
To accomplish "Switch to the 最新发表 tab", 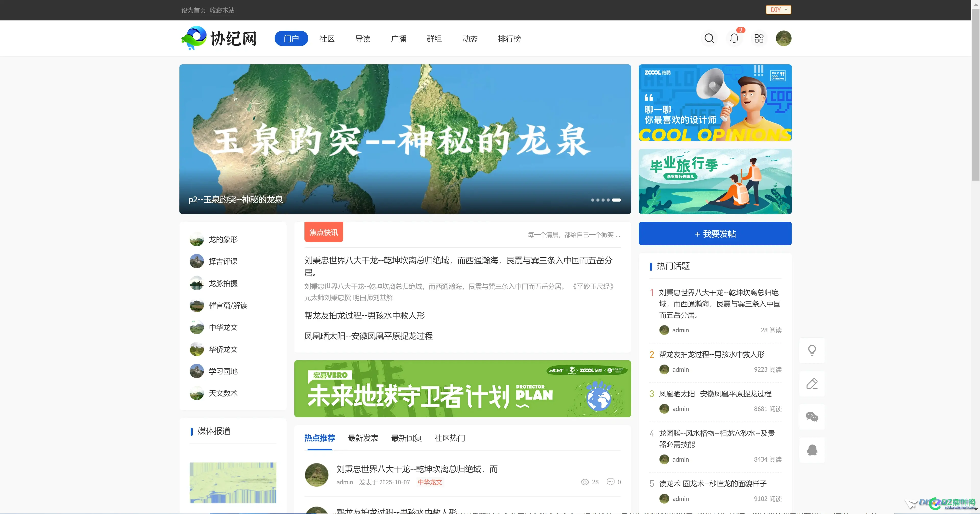I will [x=363, y=438].
